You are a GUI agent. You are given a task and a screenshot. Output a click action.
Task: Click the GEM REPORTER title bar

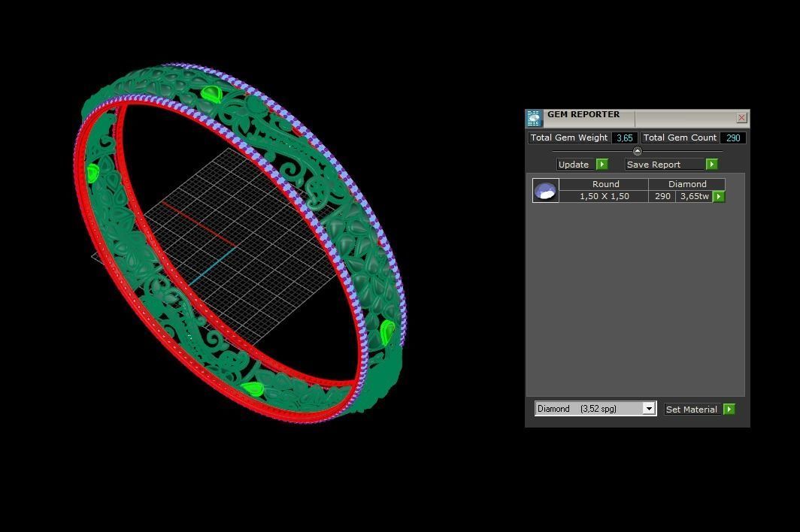[638, 118]
